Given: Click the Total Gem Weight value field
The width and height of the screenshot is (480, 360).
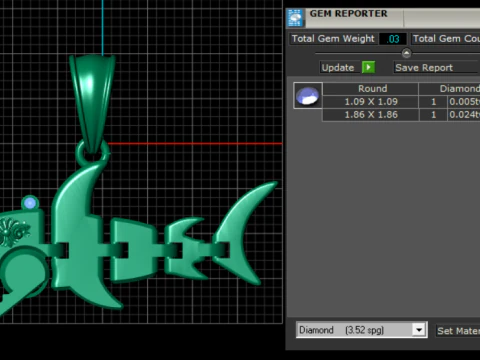Looking at the screenshot, I should (x=393, y=39).
